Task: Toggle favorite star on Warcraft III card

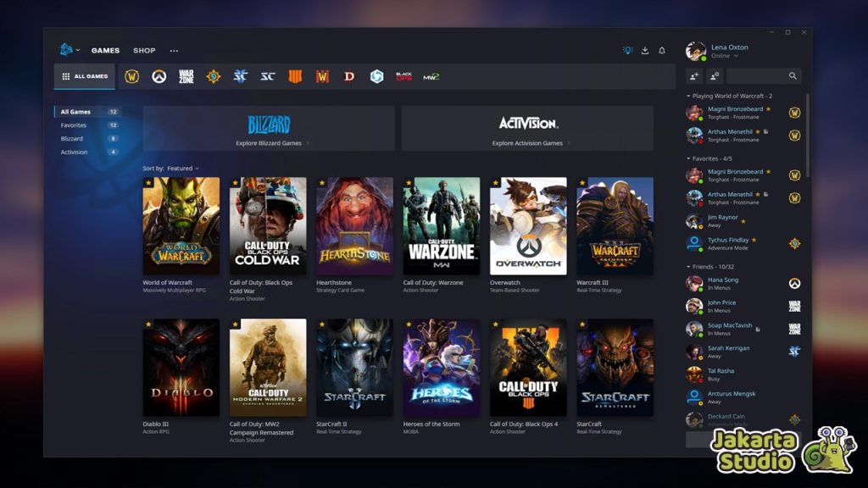Action: (582, 183)
